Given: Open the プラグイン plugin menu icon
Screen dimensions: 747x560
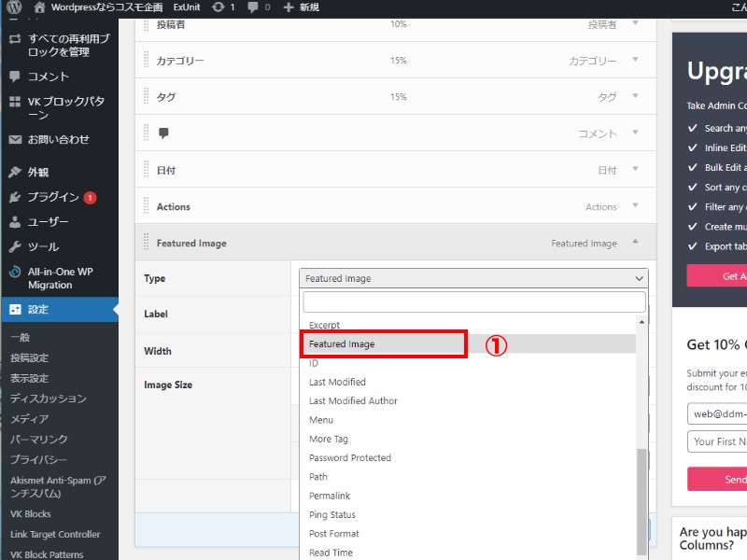Looking at the screenshot, I should tap(15, 197).
